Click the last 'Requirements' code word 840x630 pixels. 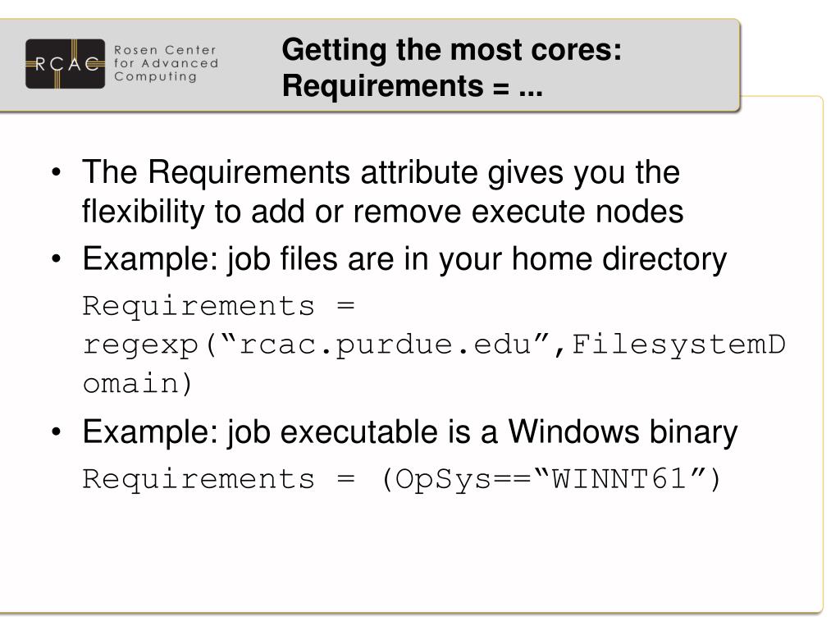click(x=199, y=479)
